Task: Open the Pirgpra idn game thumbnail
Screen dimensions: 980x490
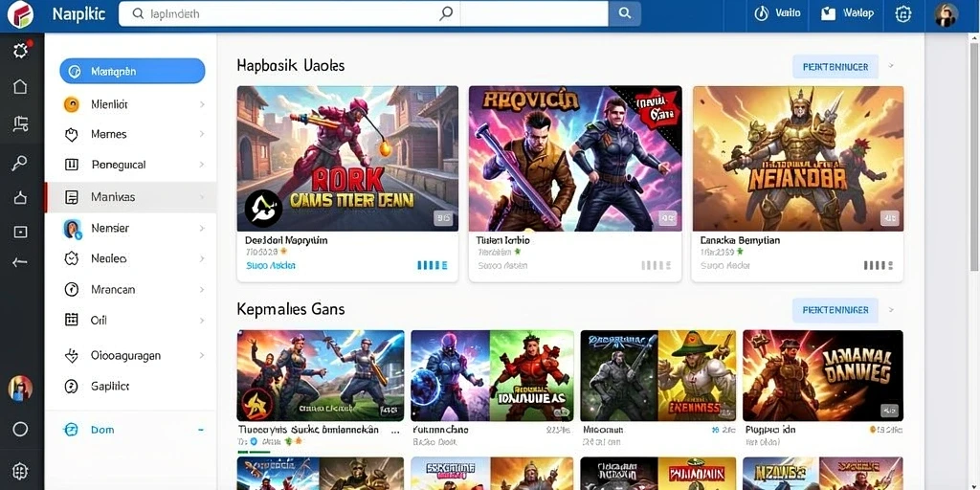Action: (x=822, y=375)
